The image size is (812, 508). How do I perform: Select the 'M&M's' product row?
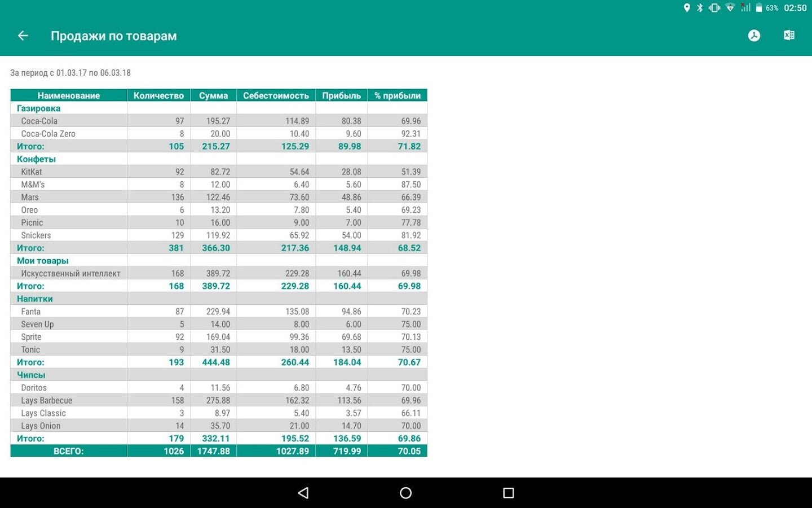pos(219,185)
